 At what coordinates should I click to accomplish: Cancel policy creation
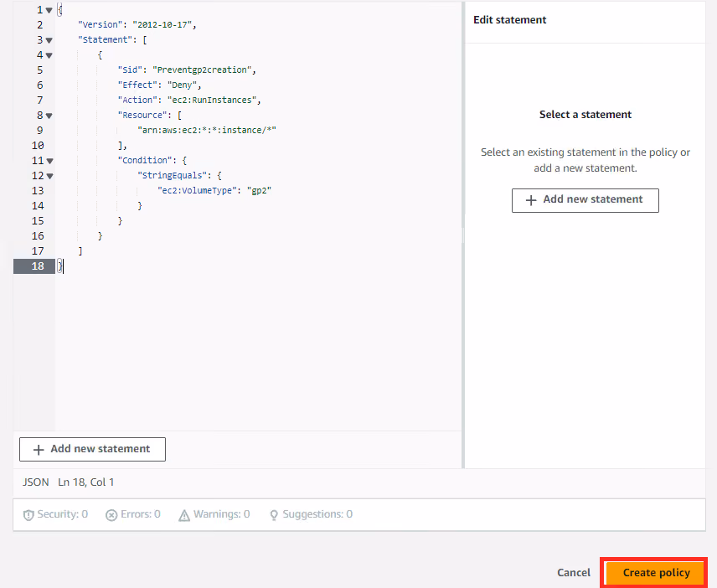click(574, 572)
